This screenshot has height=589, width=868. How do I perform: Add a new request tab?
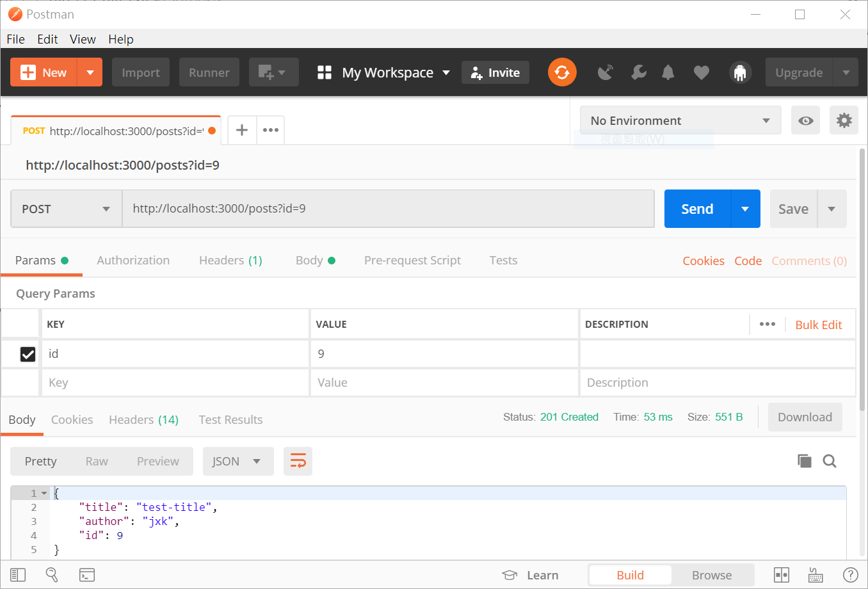pyautogui.click(x=242, y=130)
